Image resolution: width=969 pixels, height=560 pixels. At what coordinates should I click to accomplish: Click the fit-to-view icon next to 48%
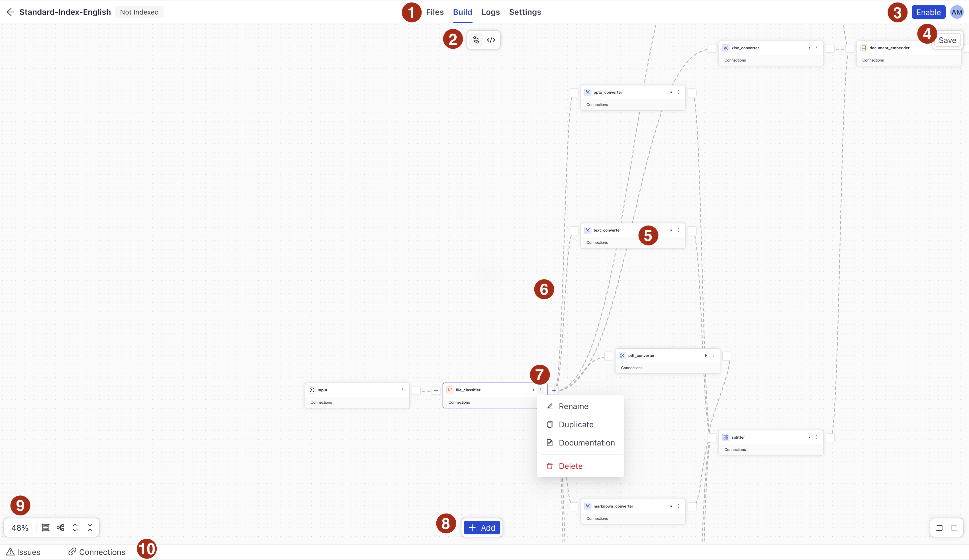pos(45,528)
